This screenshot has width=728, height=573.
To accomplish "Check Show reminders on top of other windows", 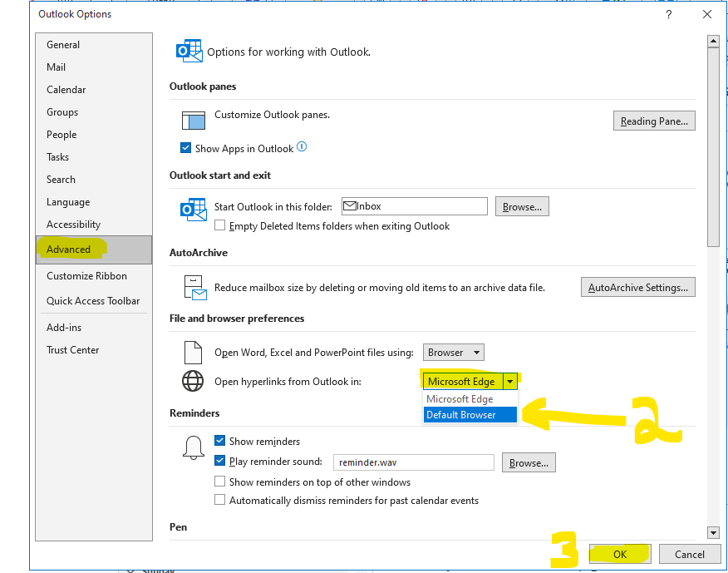I will click(220, 482).
